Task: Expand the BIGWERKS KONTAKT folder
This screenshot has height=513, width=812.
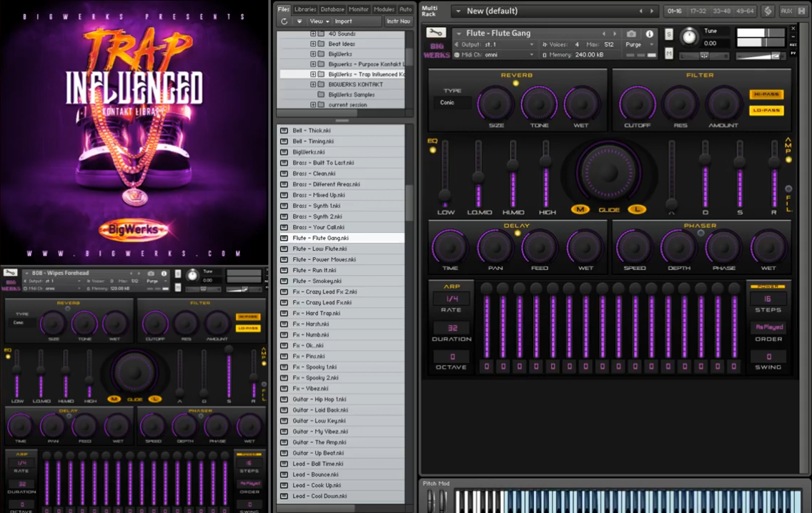Action: [x=313, y=84]
